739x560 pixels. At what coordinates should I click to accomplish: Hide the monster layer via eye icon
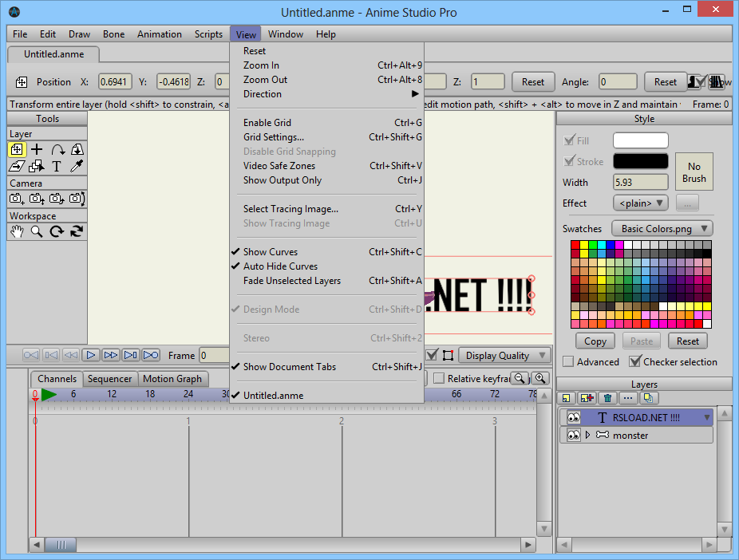573,436
